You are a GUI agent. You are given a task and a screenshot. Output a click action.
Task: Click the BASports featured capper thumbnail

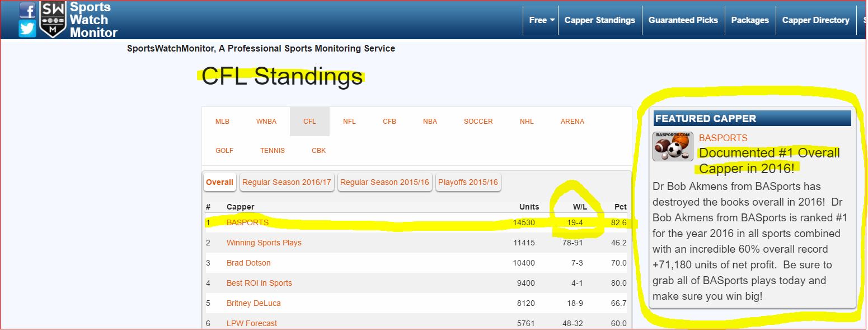point(673,147)
